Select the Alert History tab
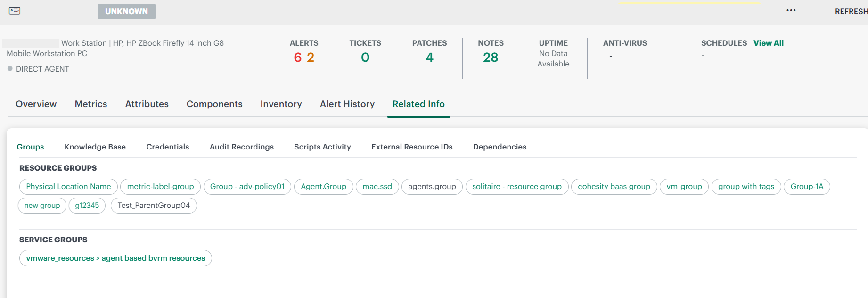The width and height of the screenshot is (868, 298). pyautogui.click(x=347, y=104)
